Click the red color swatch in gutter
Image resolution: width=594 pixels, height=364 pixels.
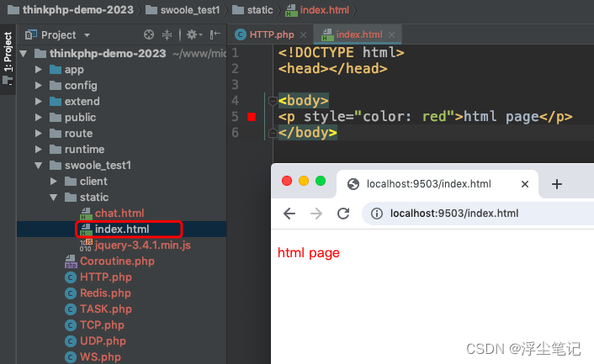(252, 117)
